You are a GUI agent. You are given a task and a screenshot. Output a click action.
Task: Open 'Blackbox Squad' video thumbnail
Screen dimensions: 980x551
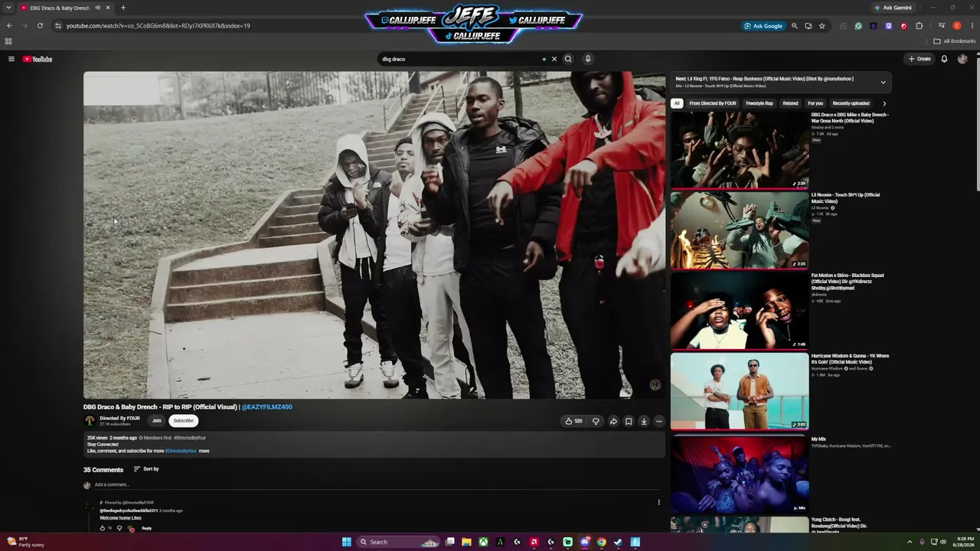point(740,311)
